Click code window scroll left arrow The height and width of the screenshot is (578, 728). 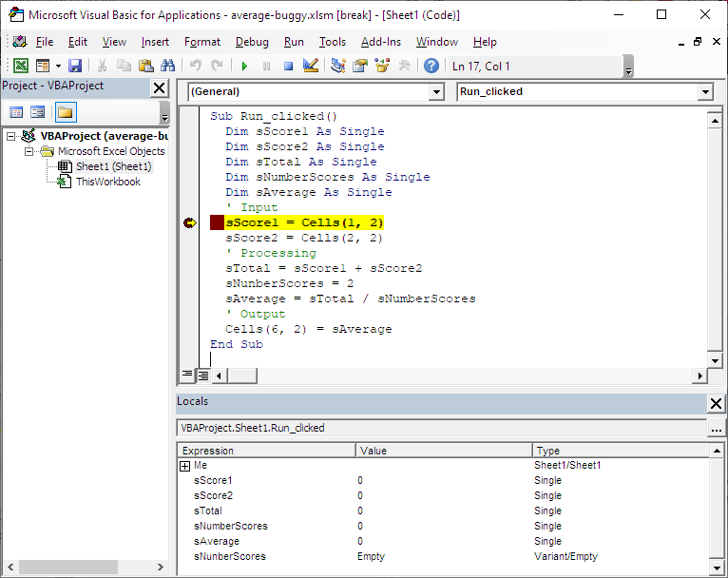[220, 376]
